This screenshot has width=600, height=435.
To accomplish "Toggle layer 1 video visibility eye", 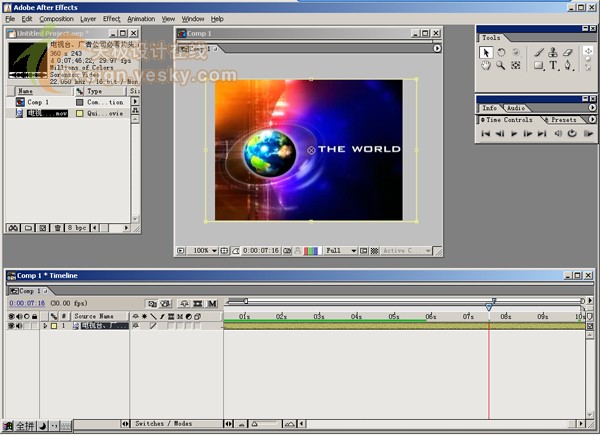I will [11, 326].
